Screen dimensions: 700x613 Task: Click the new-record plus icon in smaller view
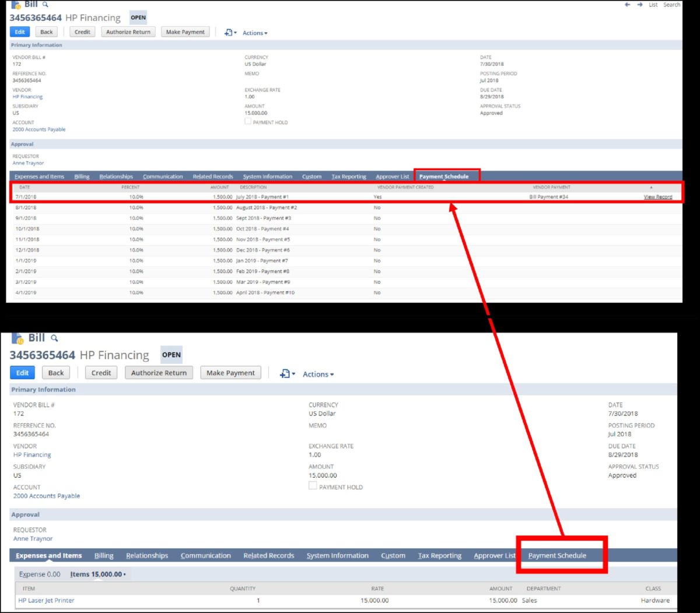228,33
